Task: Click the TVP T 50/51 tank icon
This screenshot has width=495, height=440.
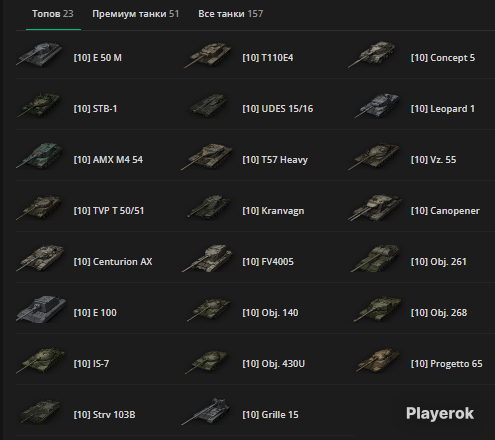Action: click(x=39, y=207)
